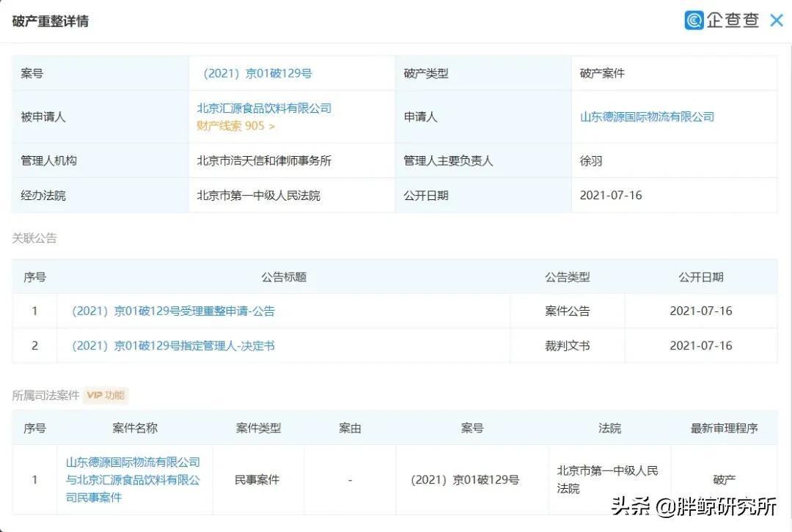
Task: Open 北京汇源食品饮料有限公司 company link
Action: click(264, 108)
